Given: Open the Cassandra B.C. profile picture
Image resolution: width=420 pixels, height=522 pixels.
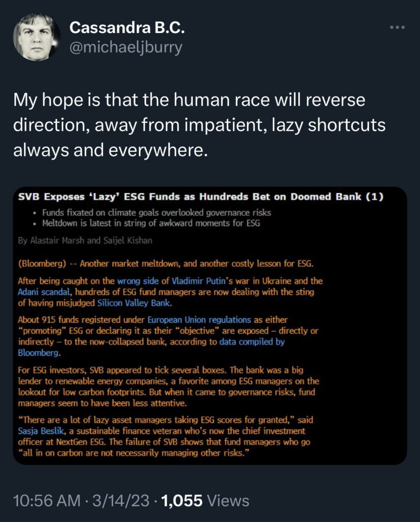Looking at the screenshot, I should (x=36, y=37).
